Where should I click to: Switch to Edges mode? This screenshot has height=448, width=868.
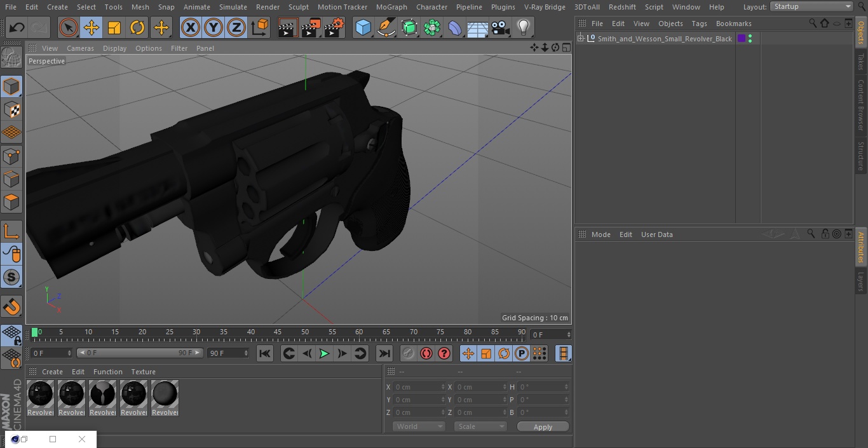coord(11,179)
